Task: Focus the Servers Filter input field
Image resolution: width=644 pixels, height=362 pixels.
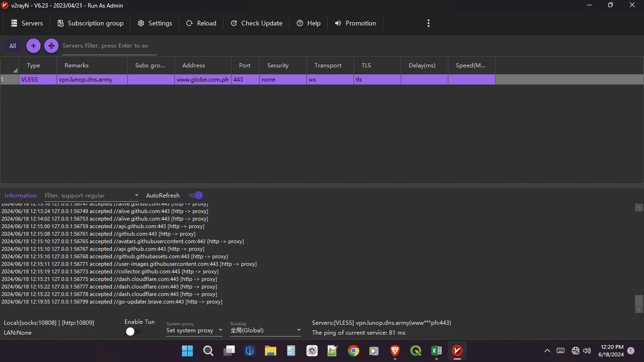Action: pos(109,46)
